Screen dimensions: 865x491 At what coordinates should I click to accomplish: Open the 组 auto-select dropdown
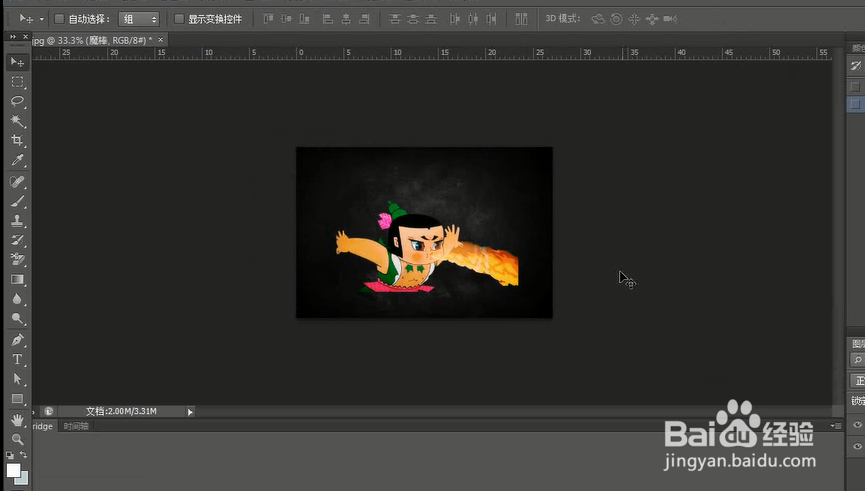[139, 19]
